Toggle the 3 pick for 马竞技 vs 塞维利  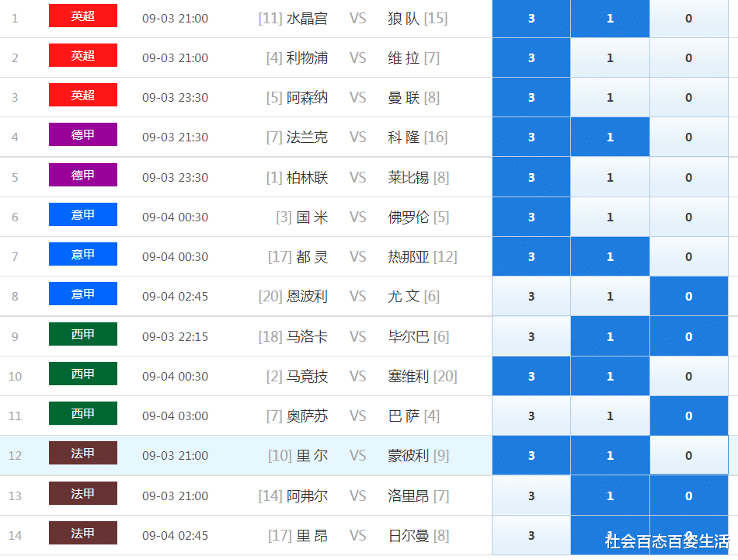pyautogui.click(x=531, y=376)
